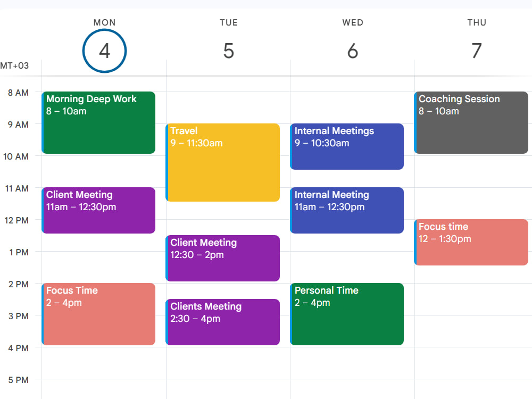Open Monday's Client Meeting at 11am
This screenshot has width=532, height=399.
tap(98, 210)
